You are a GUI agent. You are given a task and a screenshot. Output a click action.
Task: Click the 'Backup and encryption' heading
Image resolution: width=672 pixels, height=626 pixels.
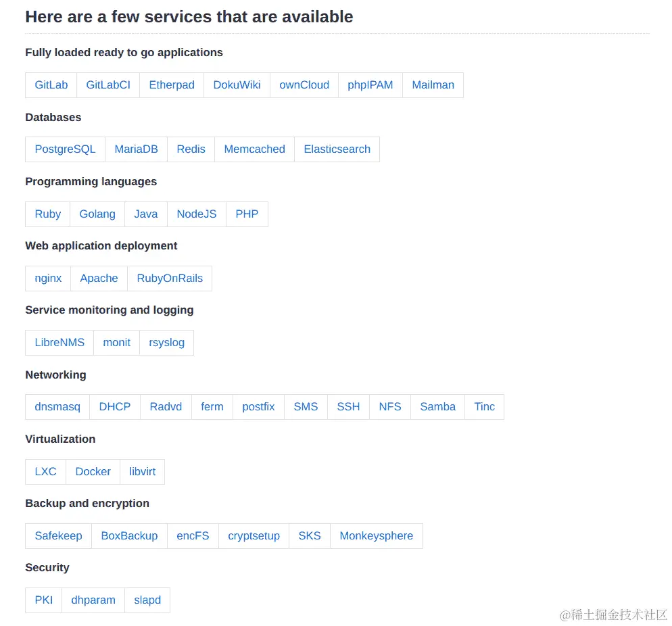click(x=87, y=504)
